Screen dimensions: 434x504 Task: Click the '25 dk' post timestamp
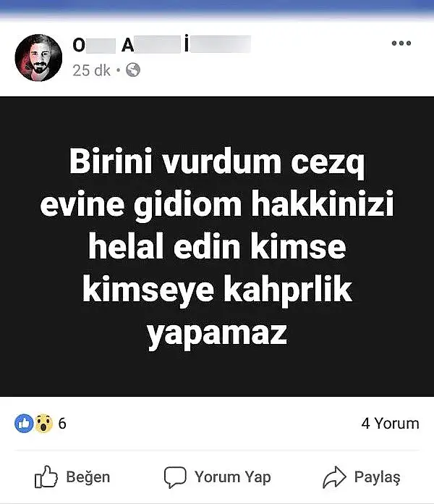point(91,70)
